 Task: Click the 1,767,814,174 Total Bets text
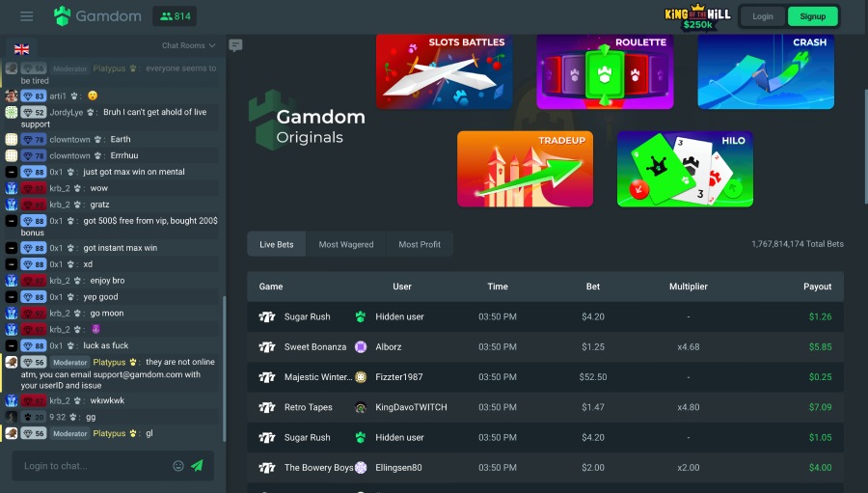[x=798, y=244]
